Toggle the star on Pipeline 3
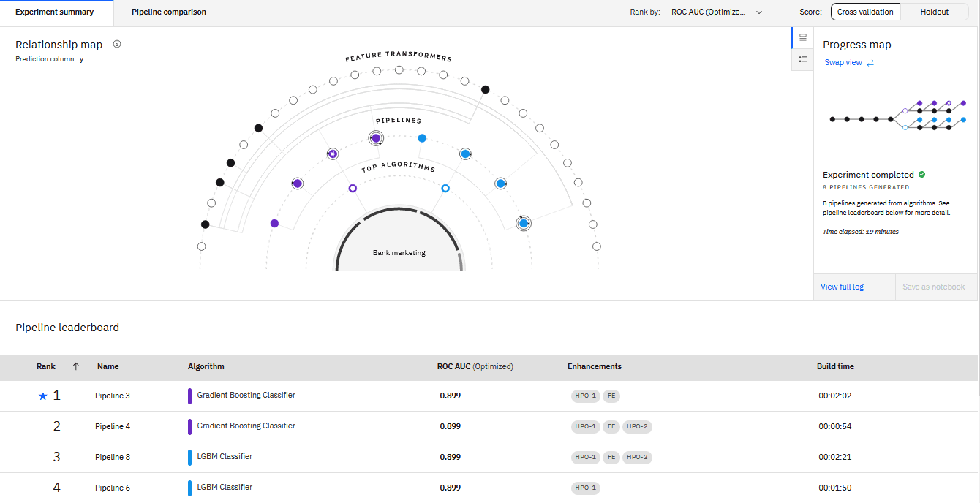The height and width of the screenshot is (503, 980). click(42, 395)
